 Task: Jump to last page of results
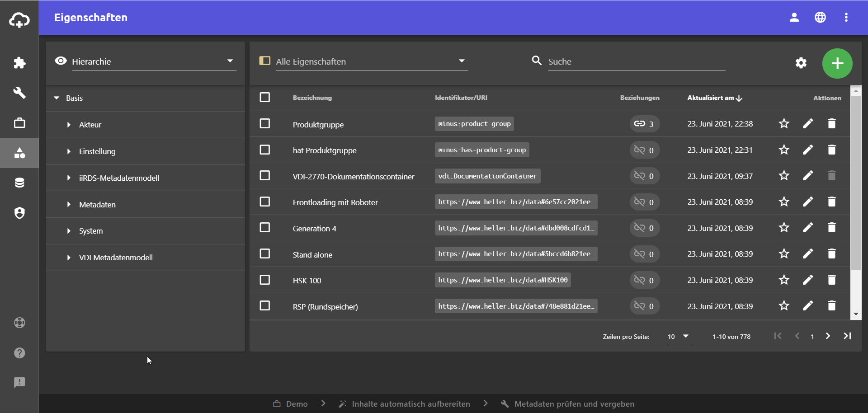[x=848, y=336]
